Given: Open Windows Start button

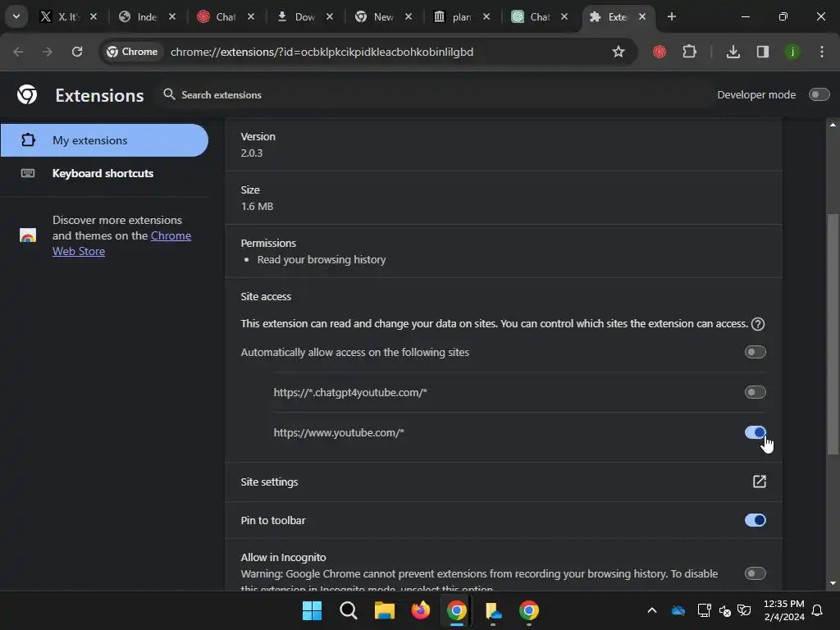Looking at the screenshot, I should tap(312, 610).
